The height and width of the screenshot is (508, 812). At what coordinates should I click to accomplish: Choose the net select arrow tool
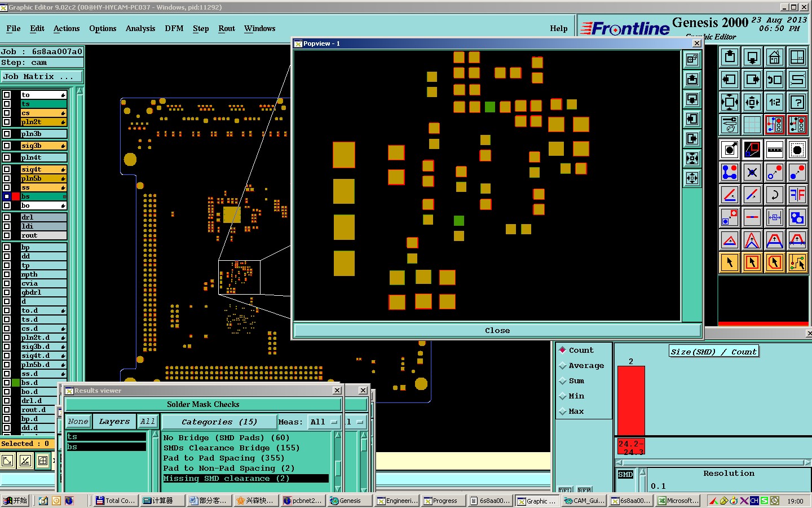(x=797, y=262)
